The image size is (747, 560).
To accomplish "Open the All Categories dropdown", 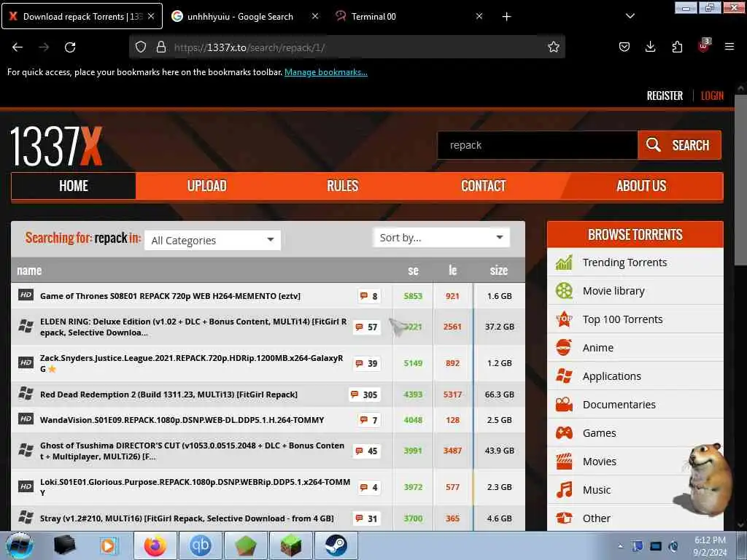I will coord(212,241).
